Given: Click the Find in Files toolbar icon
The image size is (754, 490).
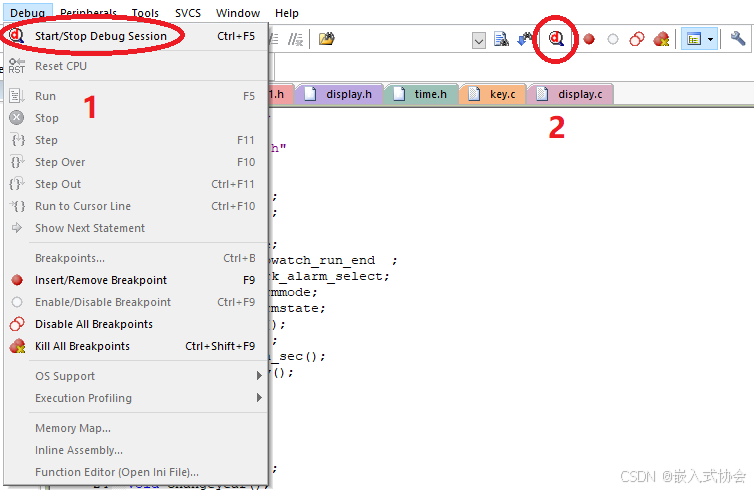Looking at the screenshot, I should [501, 39].
